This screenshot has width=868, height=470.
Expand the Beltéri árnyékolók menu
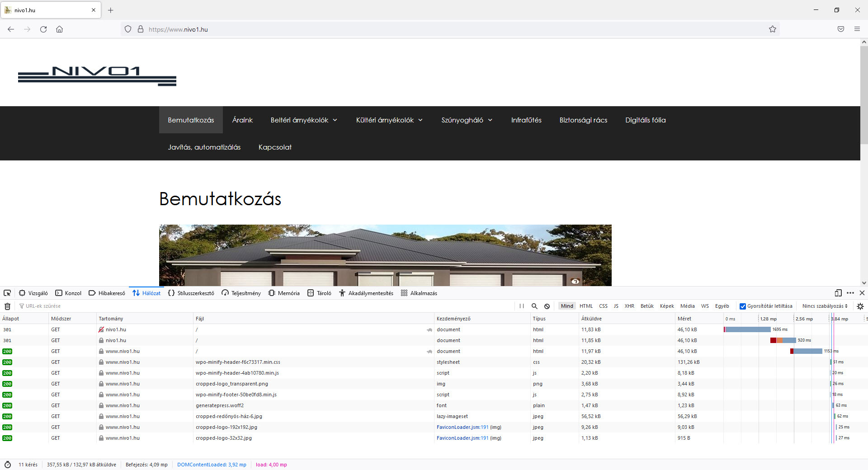(x=304, y=120)
